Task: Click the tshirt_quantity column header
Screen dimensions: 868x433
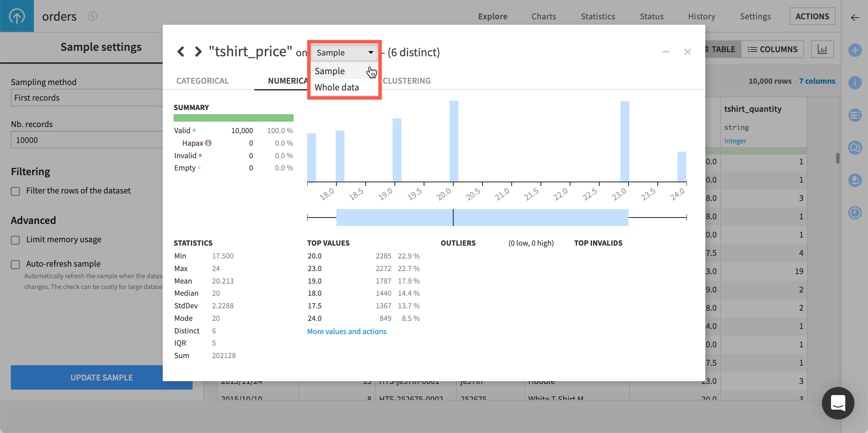Action: click(x=753, y=109)
